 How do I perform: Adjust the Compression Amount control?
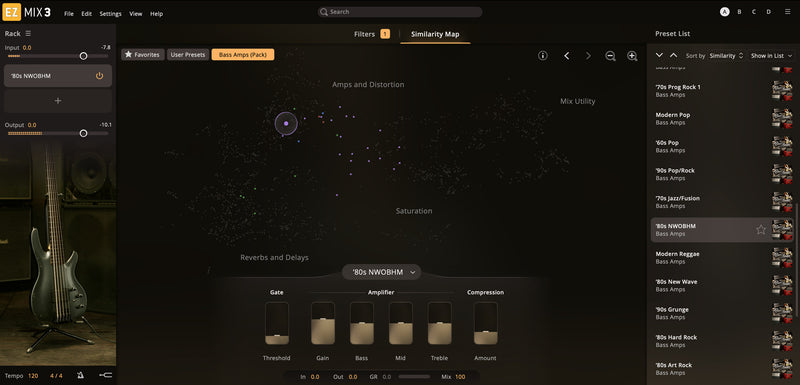485,323
